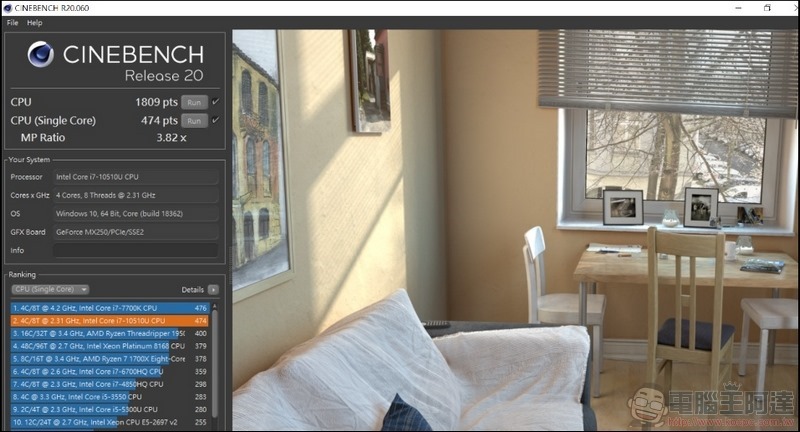Click the rendered room scene image
Viewport: 800px width, 432px height.
(515, 230)
